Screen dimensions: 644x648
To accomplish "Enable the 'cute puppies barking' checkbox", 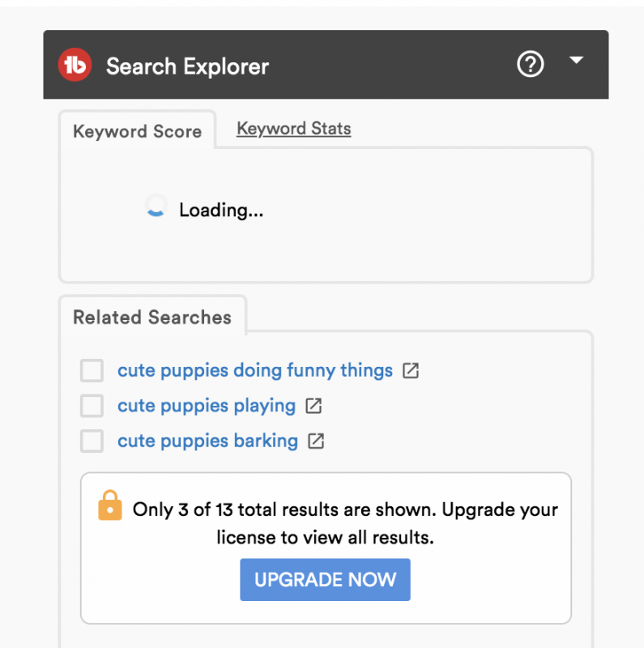I will tap(92, 441).
